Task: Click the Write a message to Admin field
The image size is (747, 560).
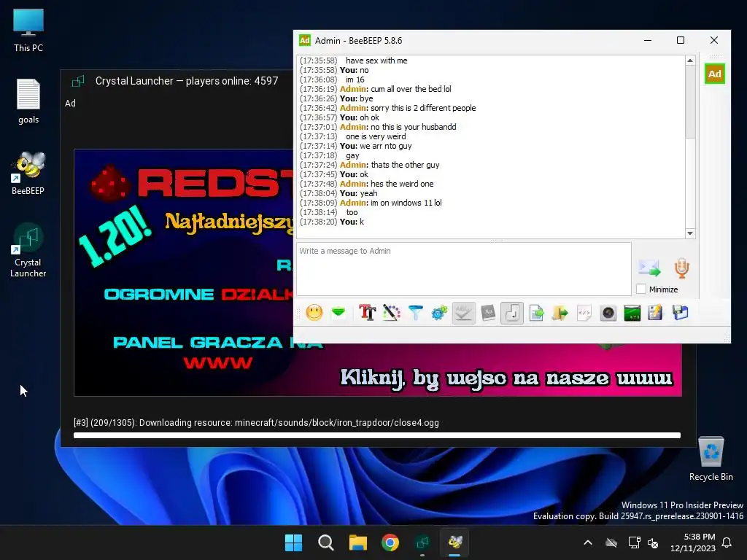Action: click(463, 269)
